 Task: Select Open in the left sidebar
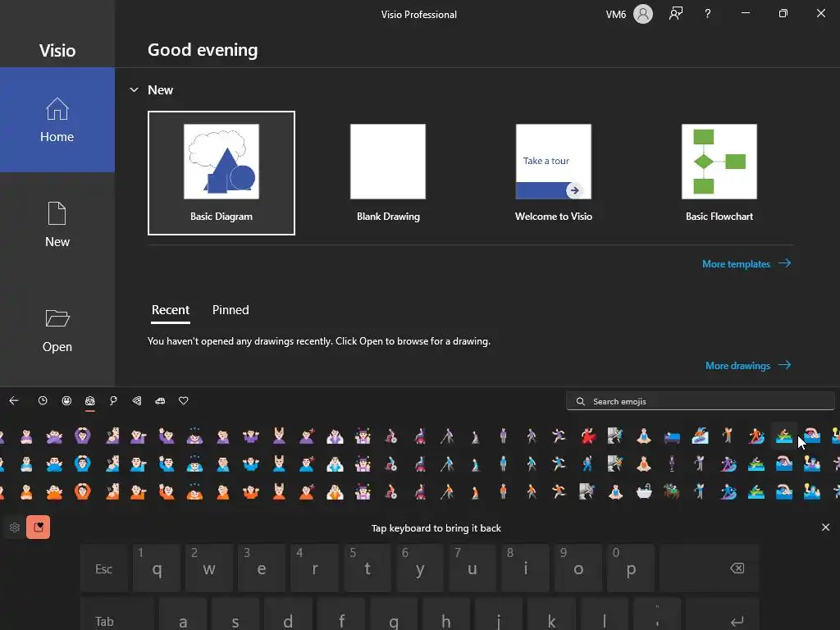[x=57, y=330]
